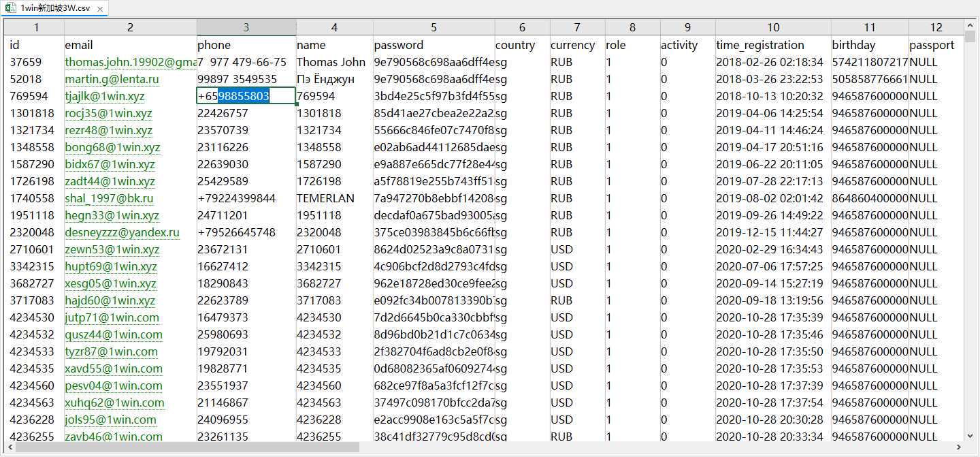Select the phone cell +79526645748
Viewport: 980px width, 457px height.
tap(246, 232)
